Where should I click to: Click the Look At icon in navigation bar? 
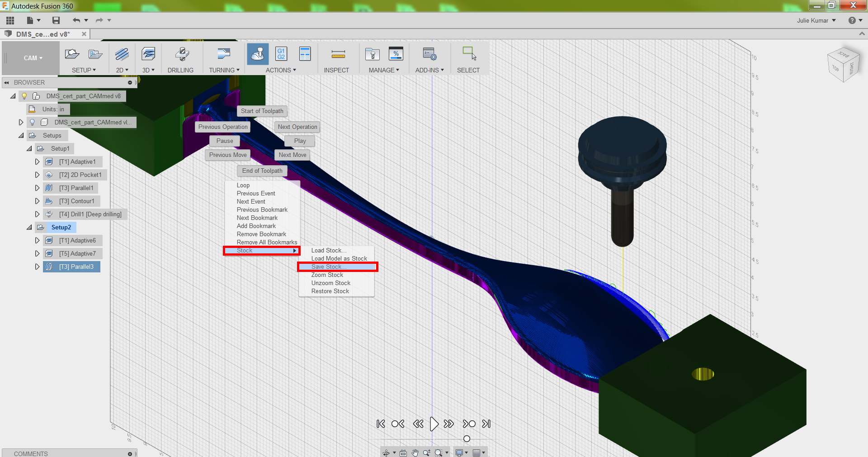point(403,452)
